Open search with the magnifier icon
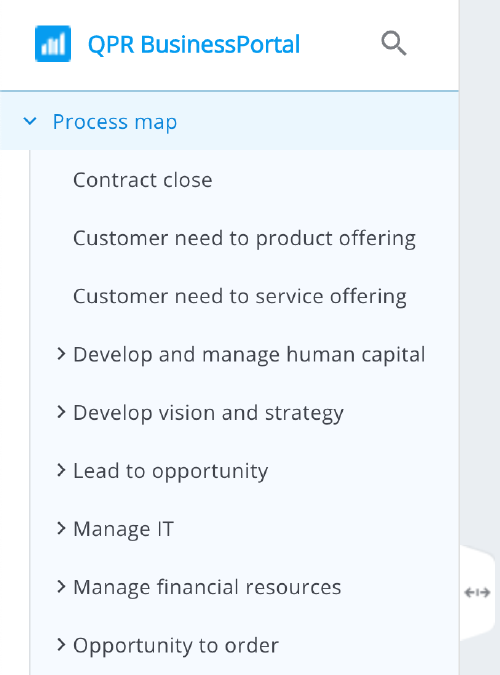The image size is (500, 675). (394, 43)
